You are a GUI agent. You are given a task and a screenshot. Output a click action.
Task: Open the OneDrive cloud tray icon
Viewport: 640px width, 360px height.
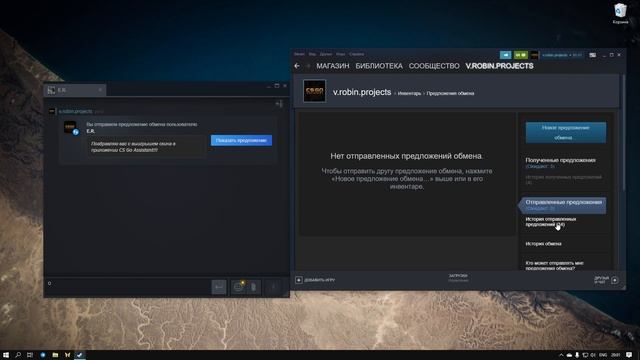569,355
